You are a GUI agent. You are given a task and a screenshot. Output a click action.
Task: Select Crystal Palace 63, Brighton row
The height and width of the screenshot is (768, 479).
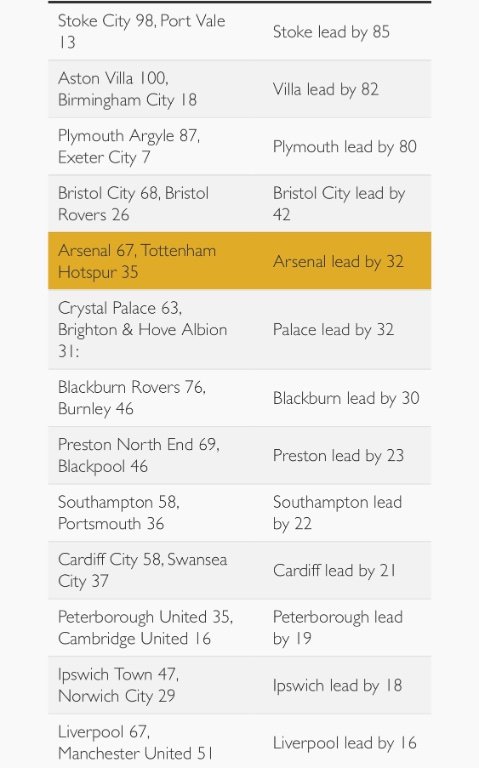[240, 329]
